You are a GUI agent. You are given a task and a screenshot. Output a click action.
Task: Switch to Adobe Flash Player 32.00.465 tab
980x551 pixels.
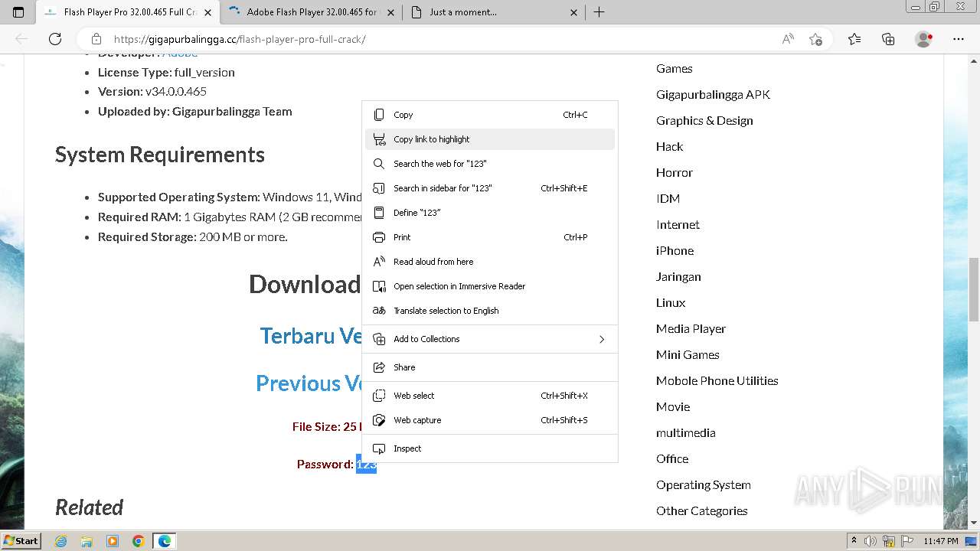pyautogui.click(x=311, y=12)
